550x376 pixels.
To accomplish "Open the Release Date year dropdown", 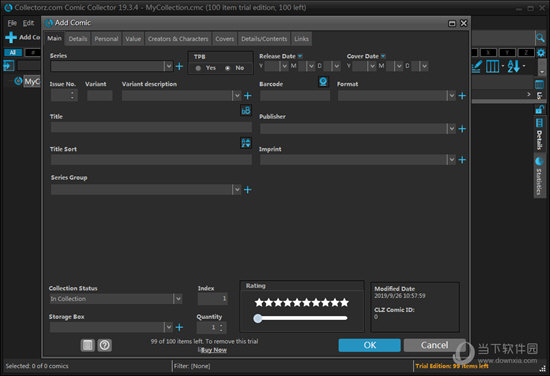I will [x=284, y=66].
